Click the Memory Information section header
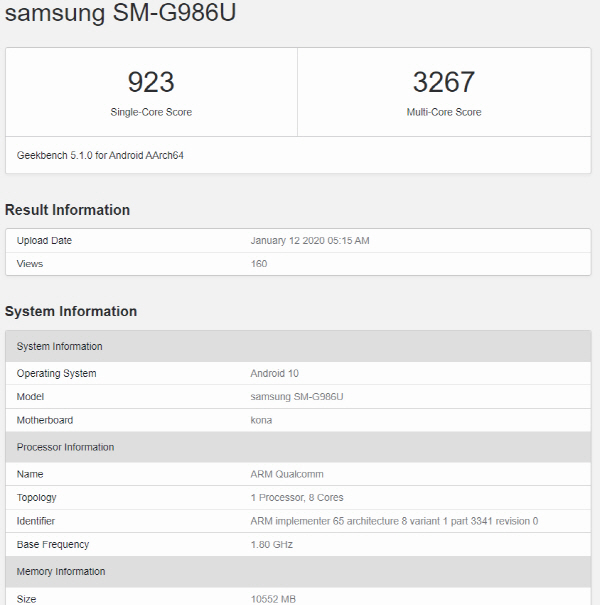Image resolution: width=600 pixels, height=605 pixels. click(298, 571)
